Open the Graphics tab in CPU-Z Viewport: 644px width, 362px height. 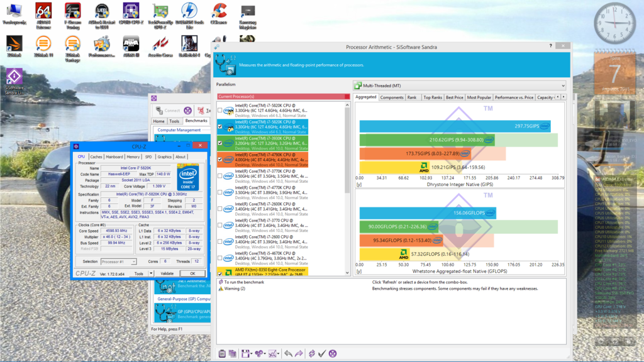pos(164,156)
